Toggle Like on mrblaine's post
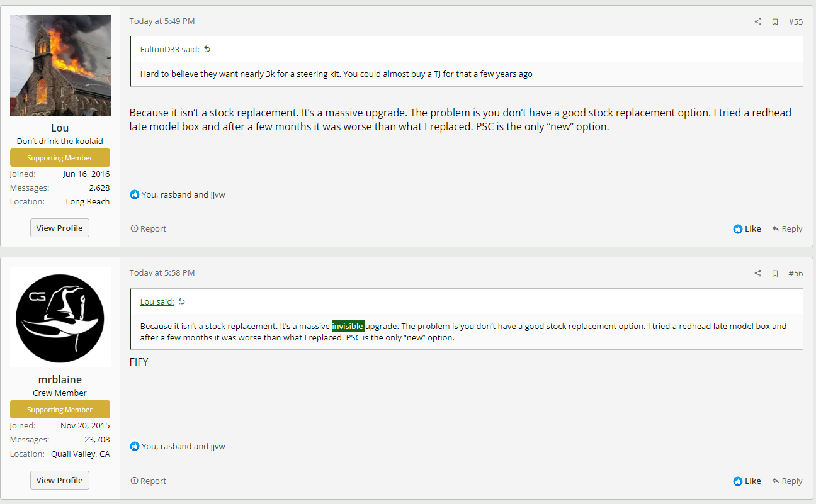 click(x=747, y=481)
